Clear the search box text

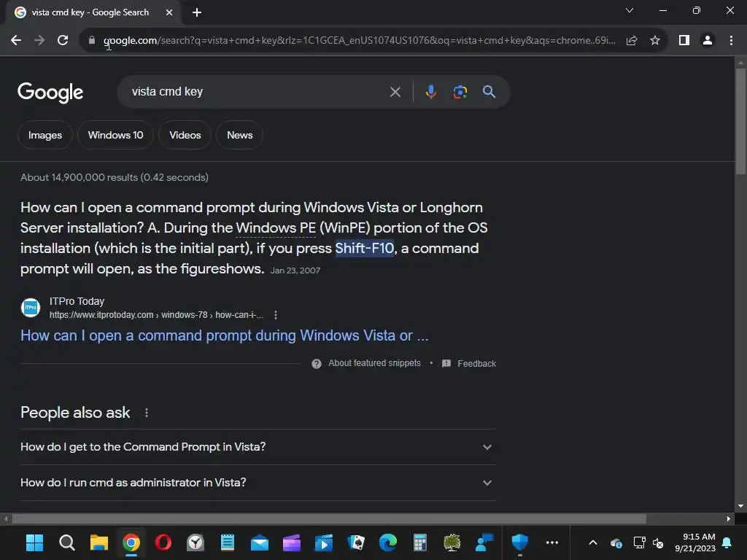point(395,92)
